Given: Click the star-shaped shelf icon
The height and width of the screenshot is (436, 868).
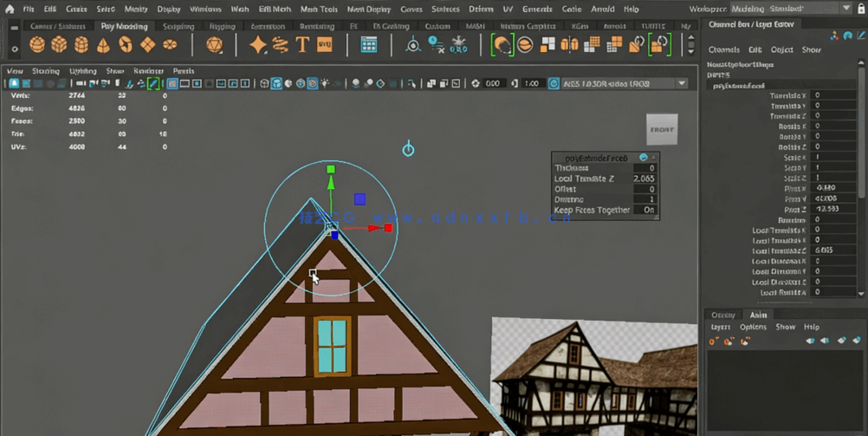Looking at the screenshot, I should [x=258, y=44].
